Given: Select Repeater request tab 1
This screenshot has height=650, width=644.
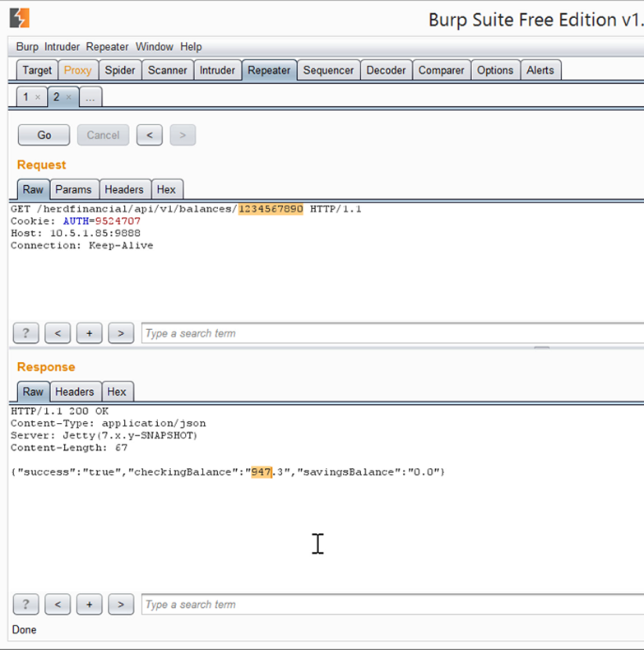Looking at the screenshot, I should tap(25, 97).
